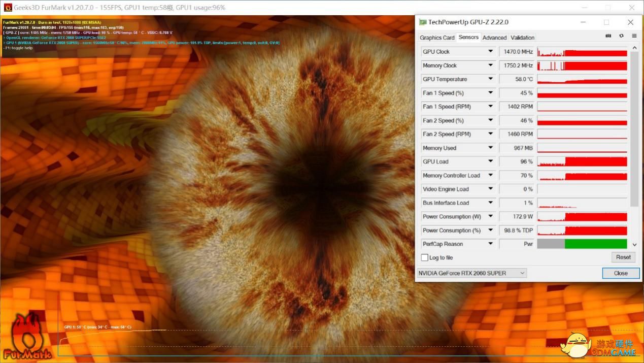
Task: Minimize the GPU-Z window
Action: [x=582, y=22]
